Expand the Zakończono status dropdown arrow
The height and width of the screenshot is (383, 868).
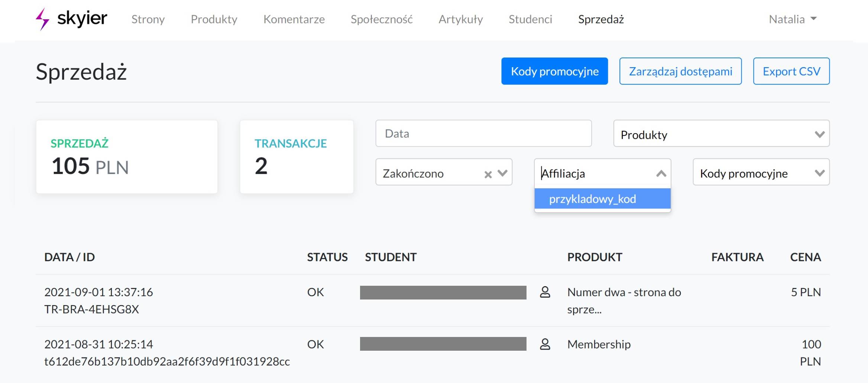503,173
